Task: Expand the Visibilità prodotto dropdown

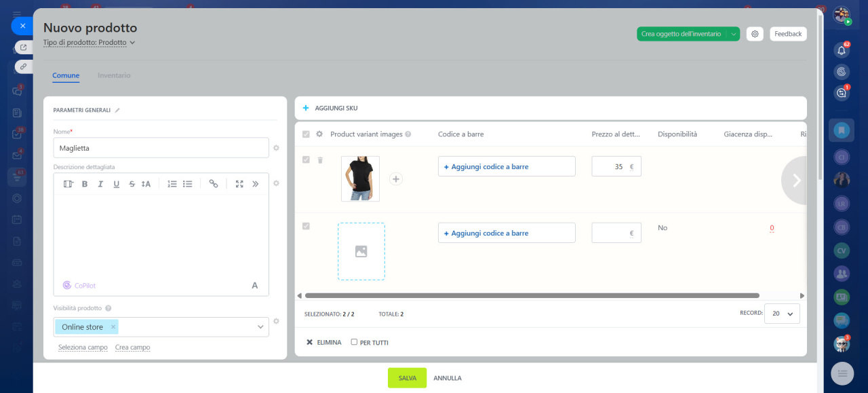Action: click(x=260, y=327)
